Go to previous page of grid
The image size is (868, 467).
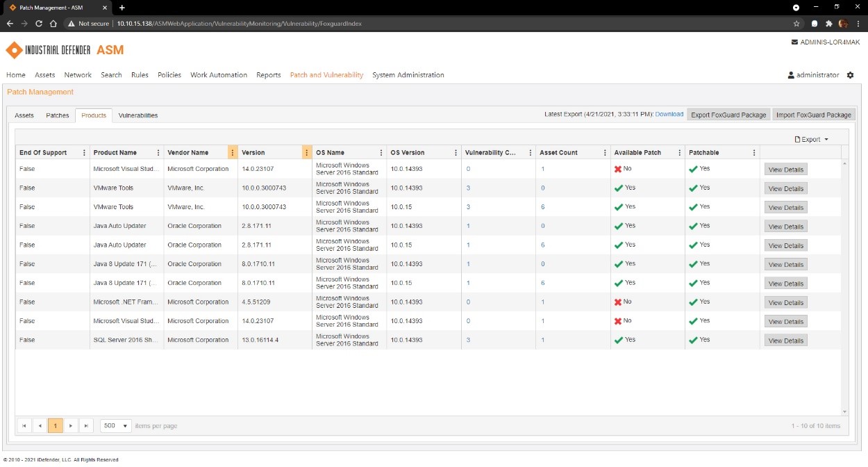40,425
